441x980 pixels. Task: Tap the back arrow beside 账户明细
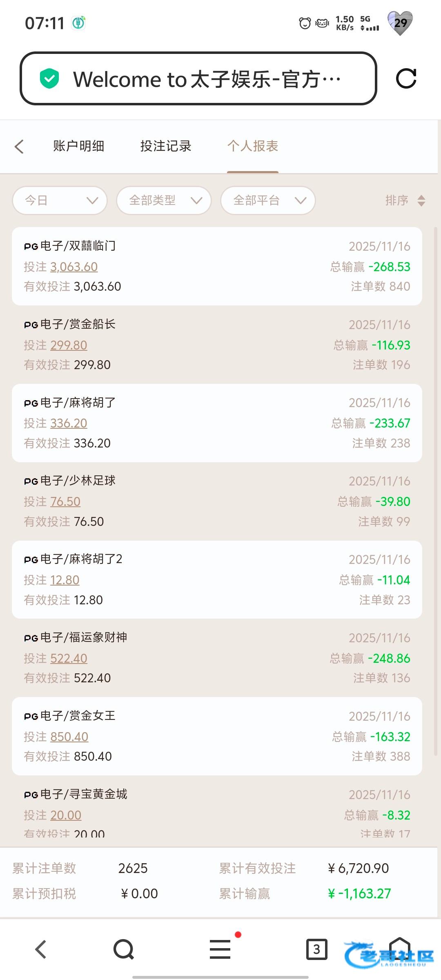pyautogui.click(x=19, y=147)
